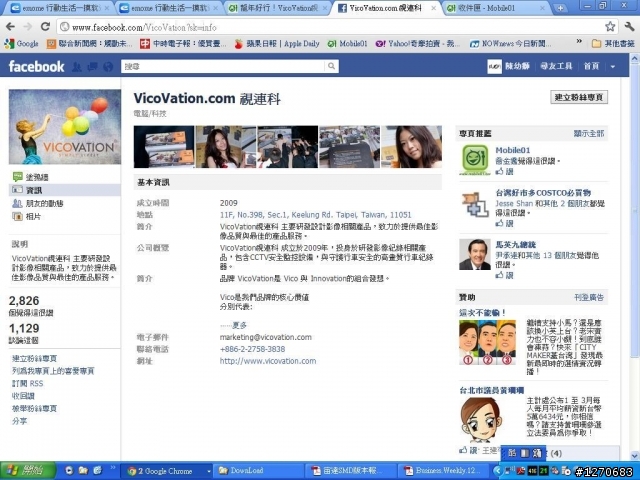Click the browser address bar
Image resolution: width=640 pixels, height=480 pixels.
tap(331, 27)
